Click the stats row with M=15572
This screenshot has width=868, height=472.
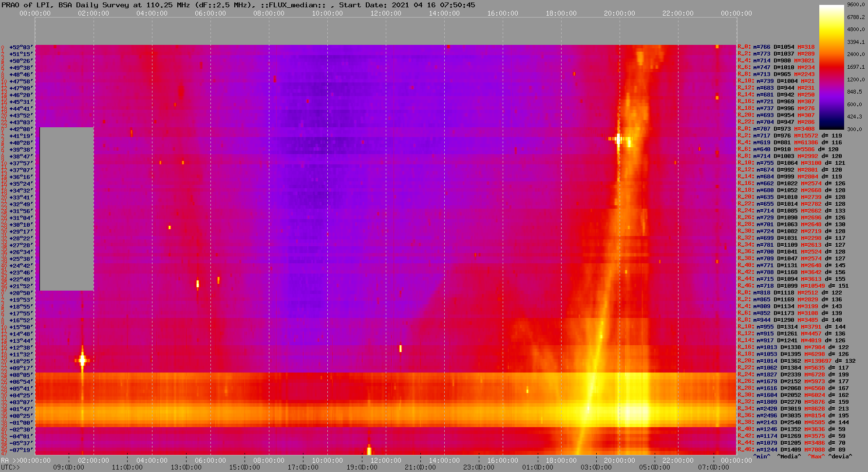[790, 136]
